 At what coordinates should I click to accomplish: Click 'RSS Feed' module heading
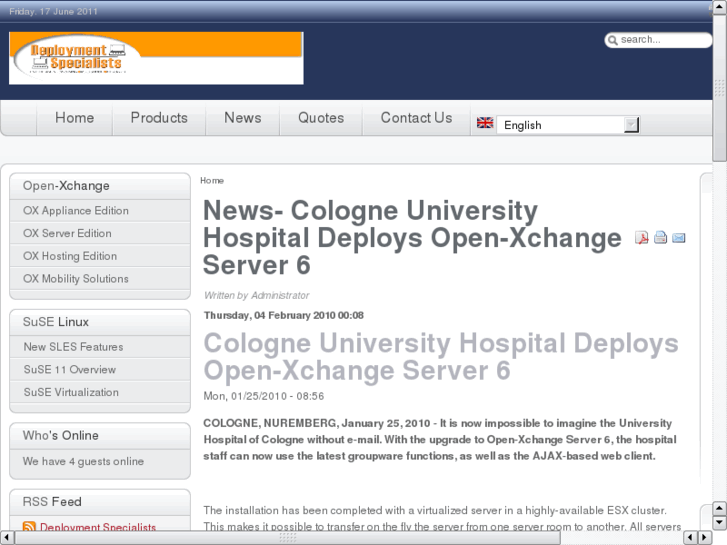point(52,502)
